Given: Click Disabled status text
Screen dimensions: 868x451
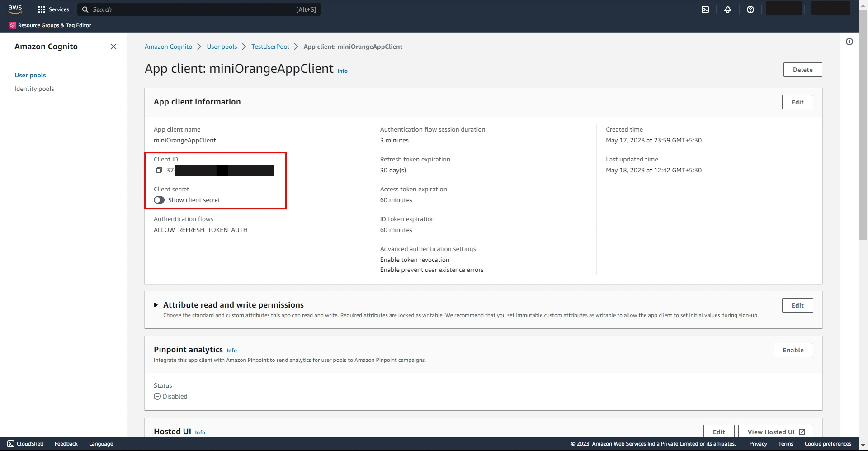Looking at the screenshot, I should 175,396.
